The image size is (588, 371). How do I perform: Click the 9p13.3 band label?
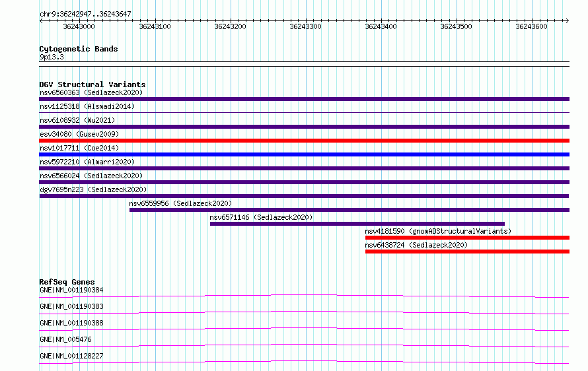tap(52, 57)
